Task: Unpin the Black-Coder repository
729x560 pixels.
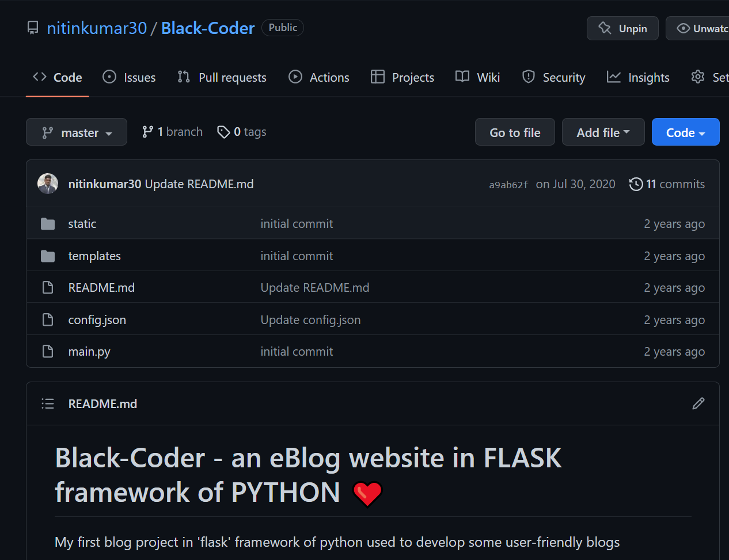Action: tap(622, 28)
